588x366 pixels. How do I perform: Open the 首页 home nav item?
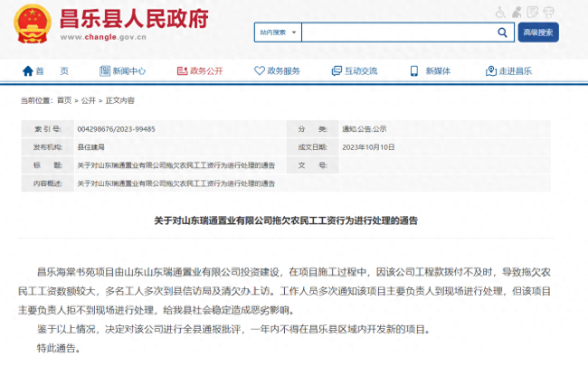click(52, 70)
